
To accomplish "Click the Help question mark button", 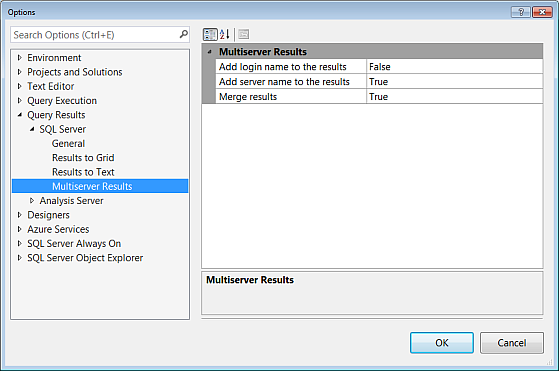I will (521, 12).
